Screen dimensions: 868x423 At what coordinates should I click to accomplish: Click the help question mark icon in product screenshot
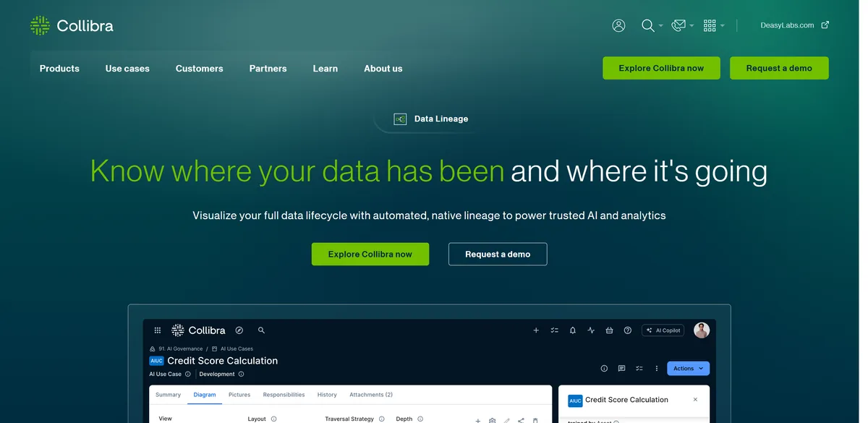(x=627, y=330)
